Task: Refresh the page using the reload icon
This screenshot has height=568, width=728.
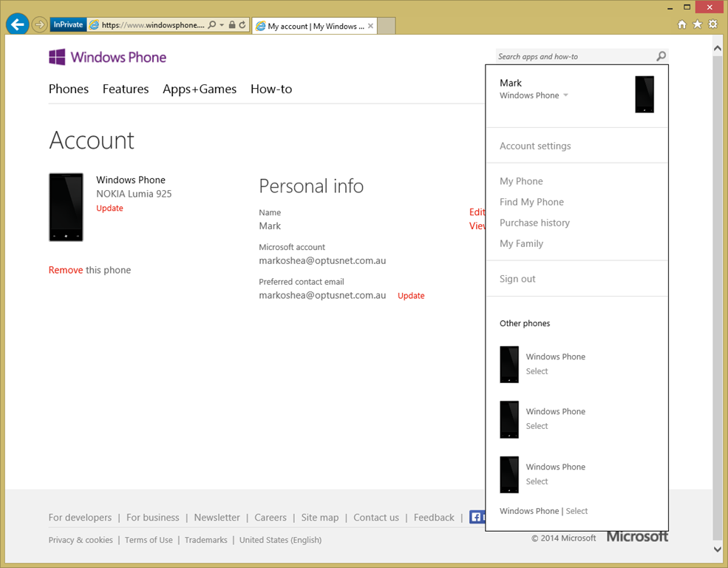Action: pyautogui.click(x=242, y=25)
